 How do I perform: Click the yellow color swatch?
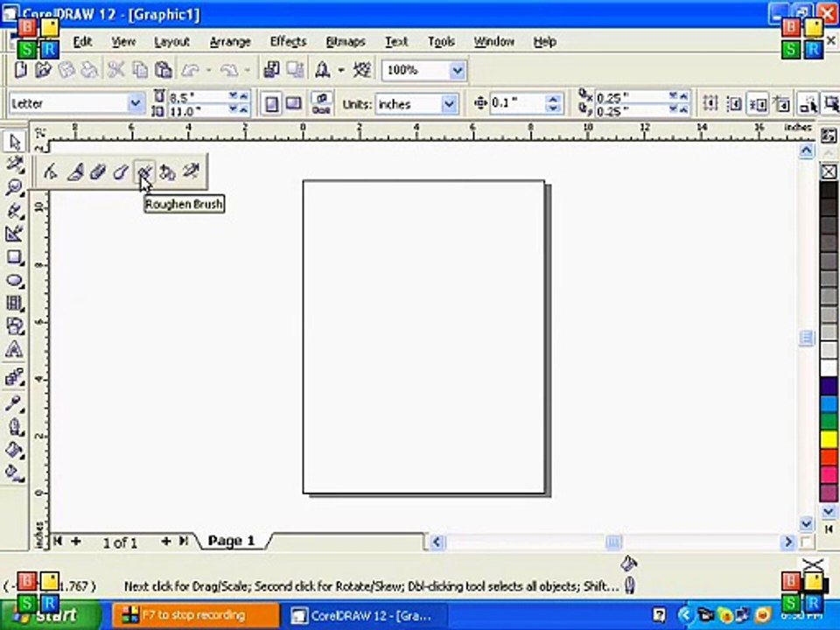(x=829, y=439)
